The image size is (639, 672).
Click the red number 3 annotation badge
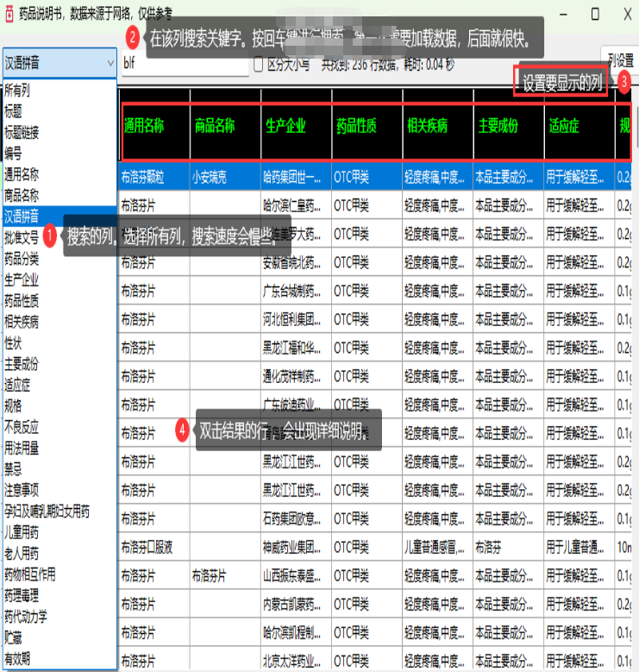coord(624,80)
